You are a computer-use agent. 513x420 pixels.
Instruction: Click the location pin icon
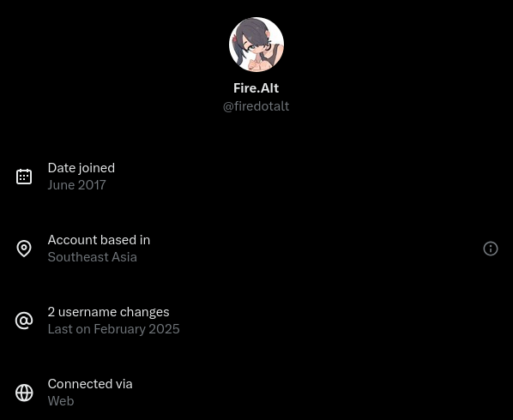[x=24, y=249]
